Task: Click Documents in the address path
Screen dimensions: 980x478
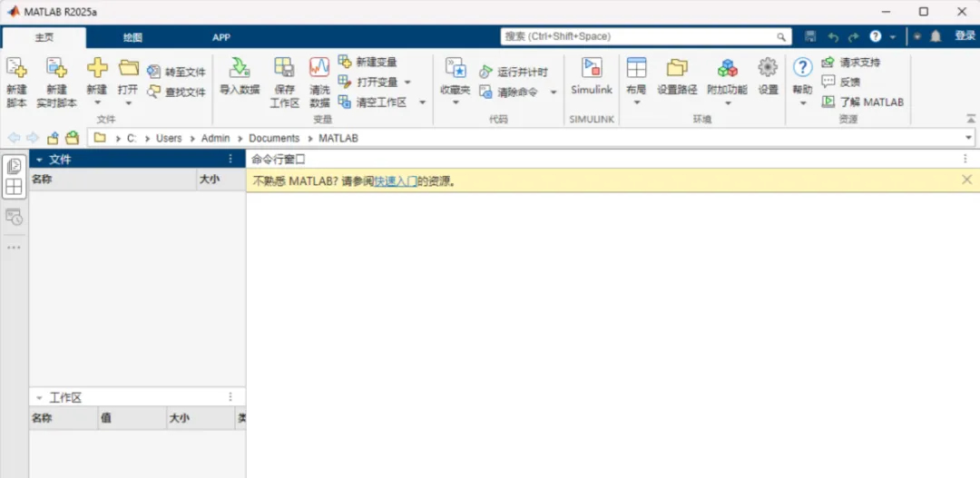Action: click(274, 138)
